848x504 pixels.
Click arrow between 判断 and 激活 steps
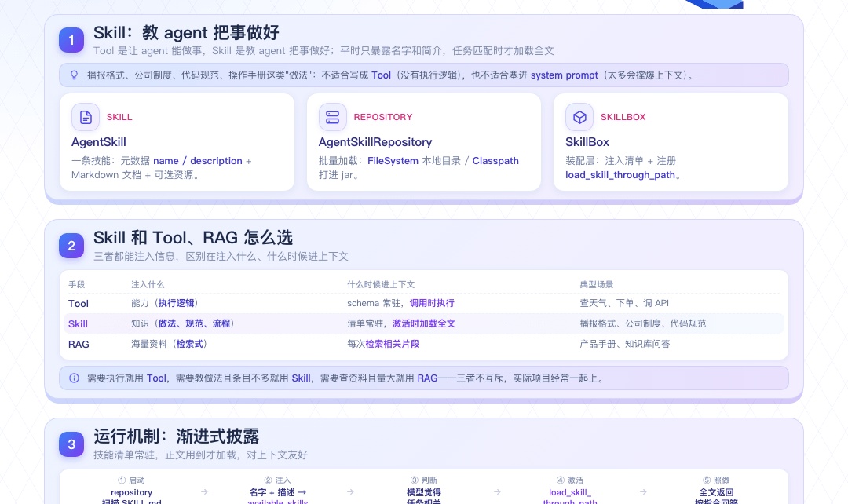click(497, 492)
